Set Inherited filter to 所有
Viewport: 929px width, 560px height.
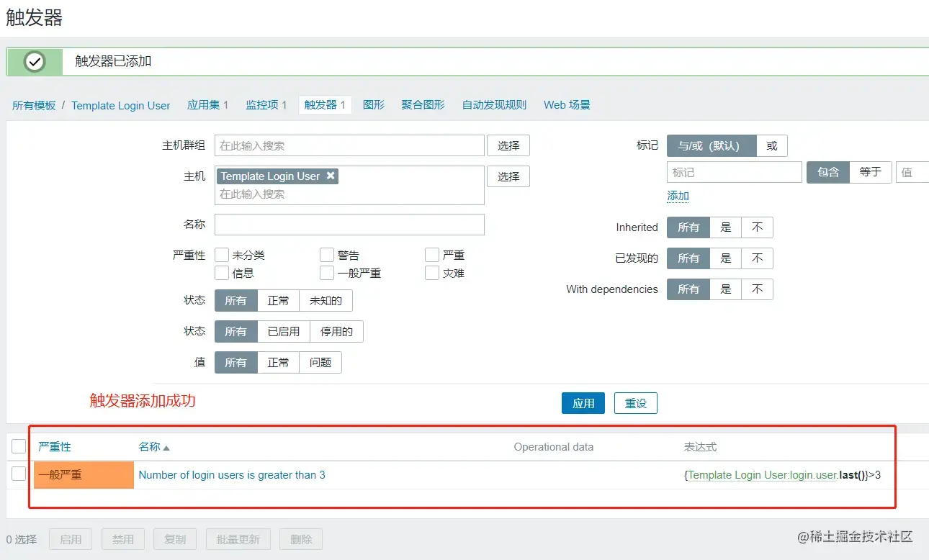coord(688,227)
